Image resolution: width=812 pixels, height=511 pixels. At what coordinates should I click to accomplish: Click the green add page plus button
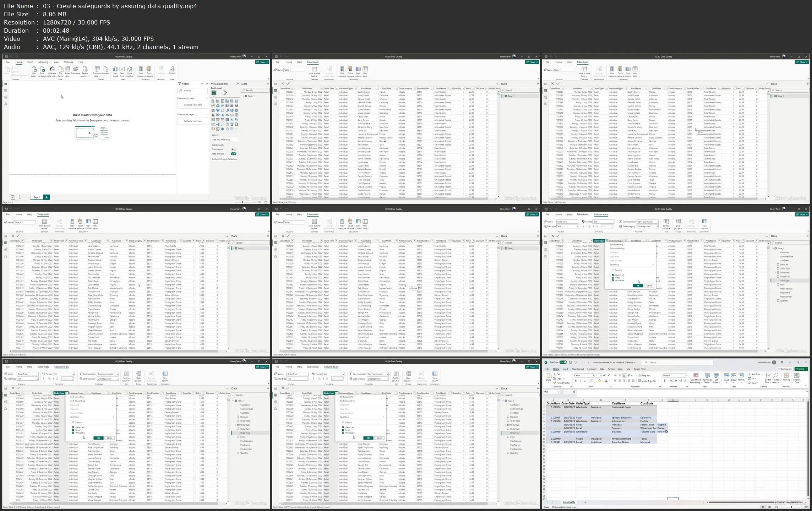click(47, 197)
